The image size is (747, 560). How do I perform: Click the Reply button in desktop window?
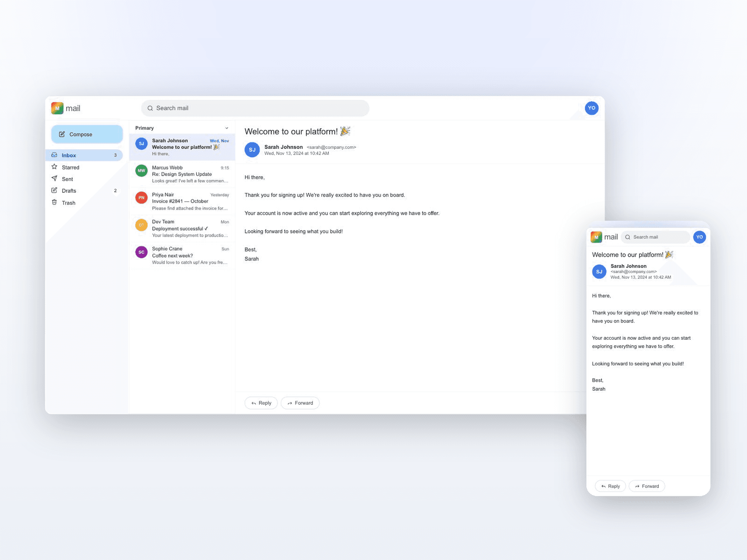coord(261,403)
